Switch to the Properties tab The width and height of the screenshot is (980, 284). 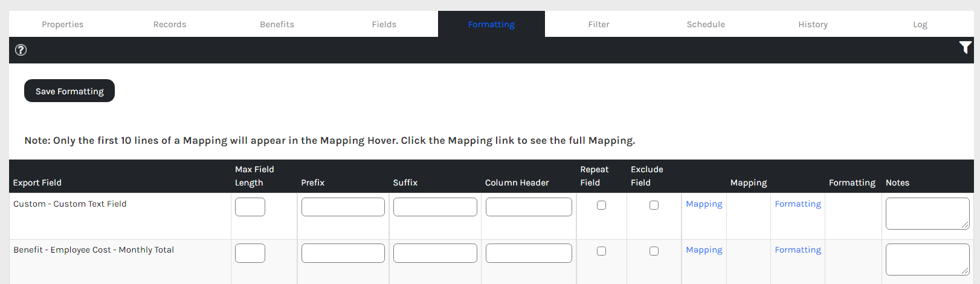[x=63, y=24]
